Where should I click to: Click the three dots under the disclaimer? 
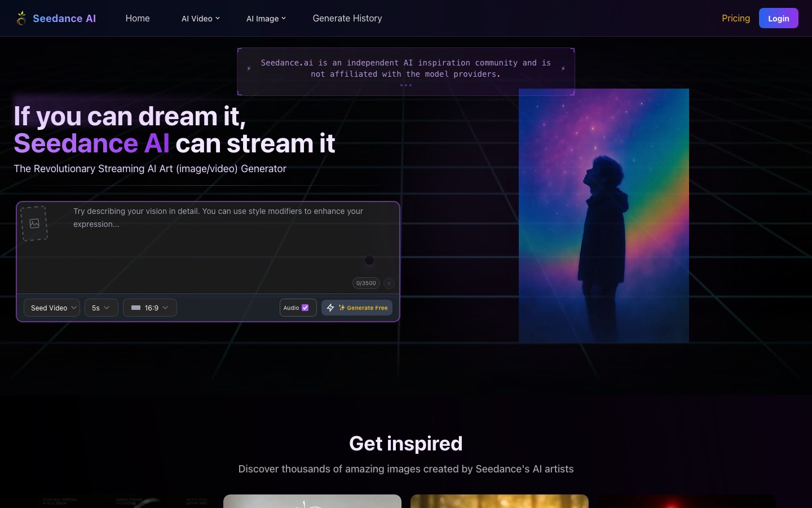(406, 85)
